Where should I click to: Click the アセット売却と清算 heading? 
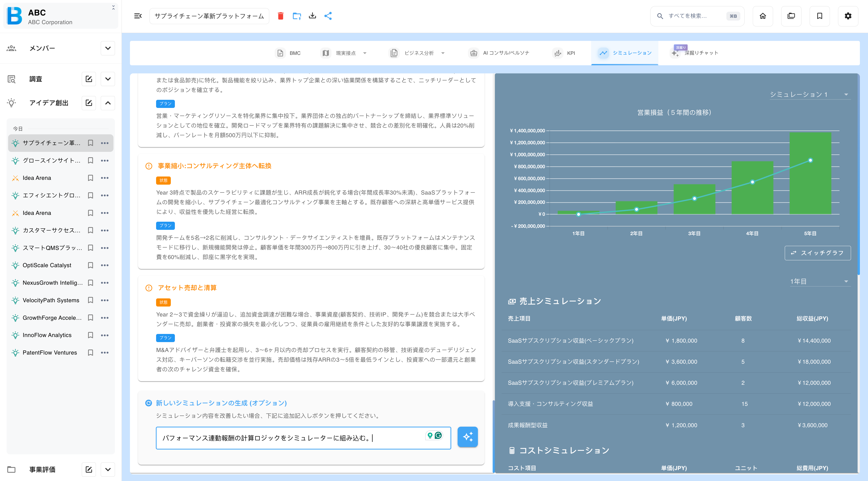click(x=187, y=287)
